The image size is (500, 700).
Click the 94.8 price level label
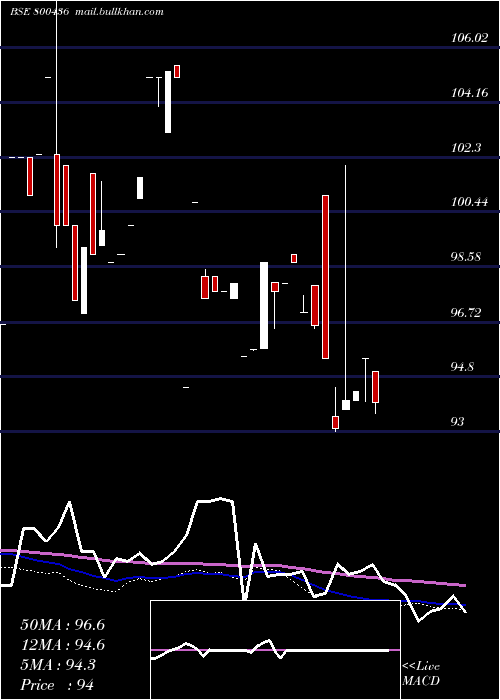point(463,367)
